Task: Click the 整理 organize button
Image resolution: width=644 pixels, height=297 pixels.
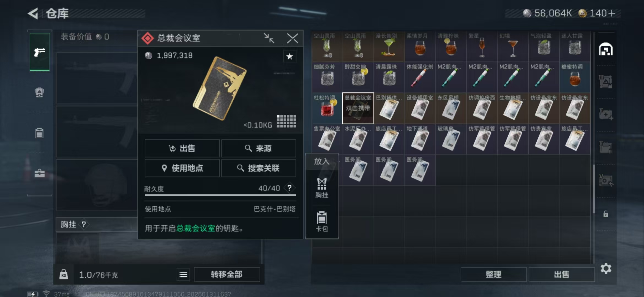Action: (493, 274)
